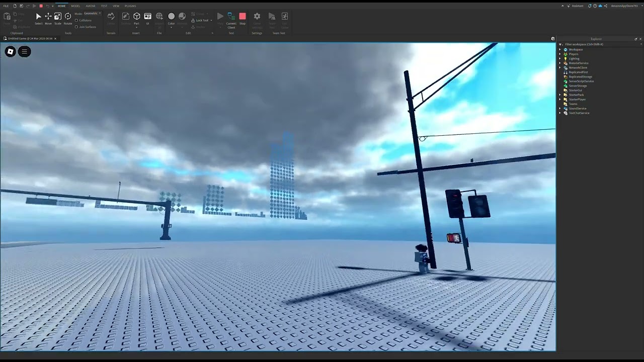Screen dimensions: 644x362
Task: Open the Material picker
Action: point(182,19)
